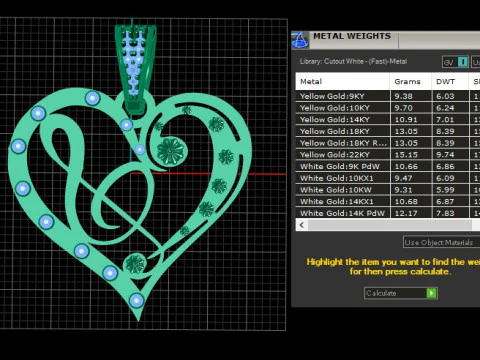This screenshot has width=480, height=360.
Task: Click the round gem at heart's bottom tip
Action: pyautogui.click(x=136, y=300)
